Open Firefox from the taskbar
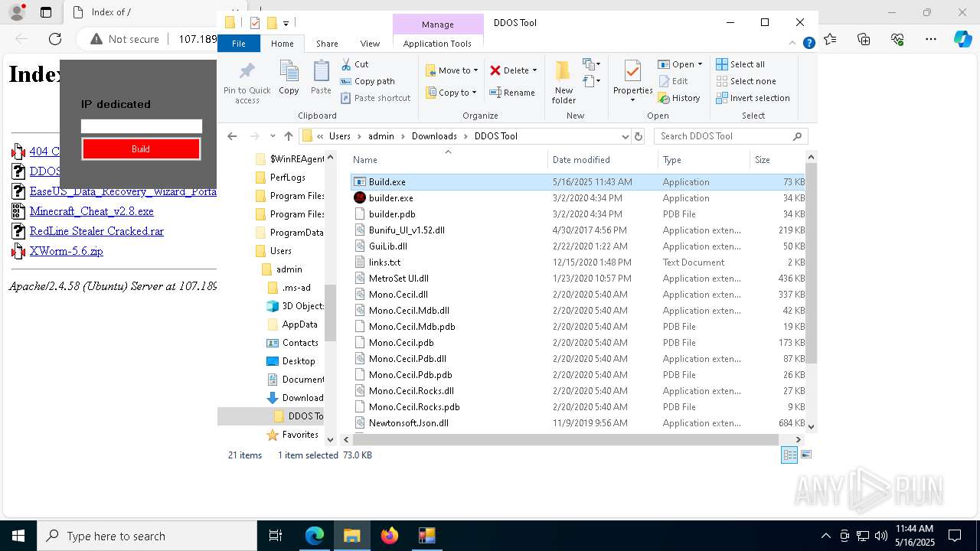 [390, 536]
